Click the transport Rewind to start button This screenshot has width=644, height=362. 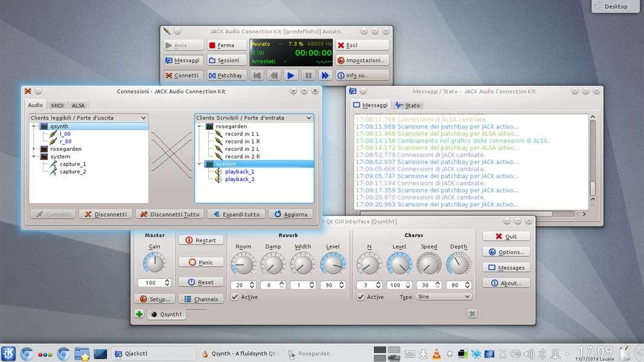[257, 75]
